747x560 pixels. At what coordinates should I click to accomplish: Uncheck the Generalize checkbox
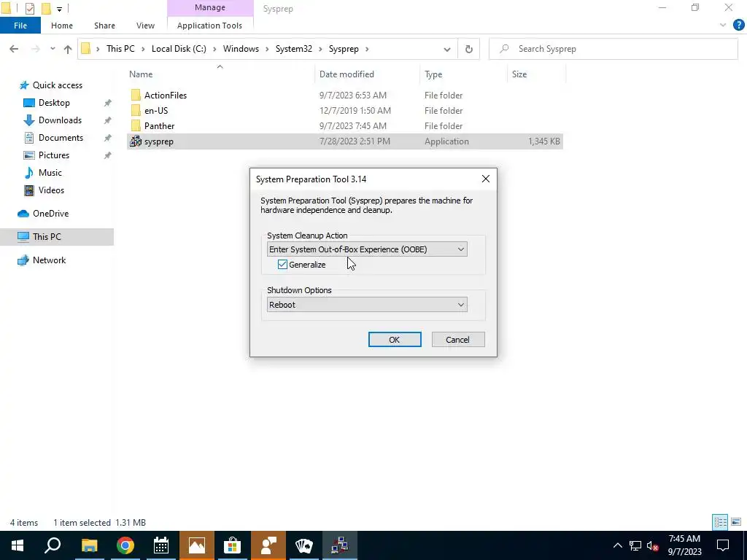pos(282,265)
